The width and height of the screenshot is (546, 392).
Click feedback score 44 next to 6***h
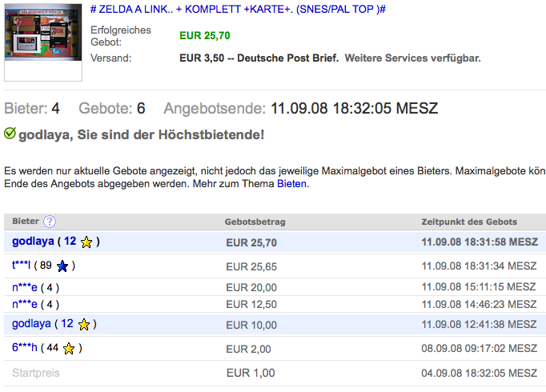click(x=53, y=348)
